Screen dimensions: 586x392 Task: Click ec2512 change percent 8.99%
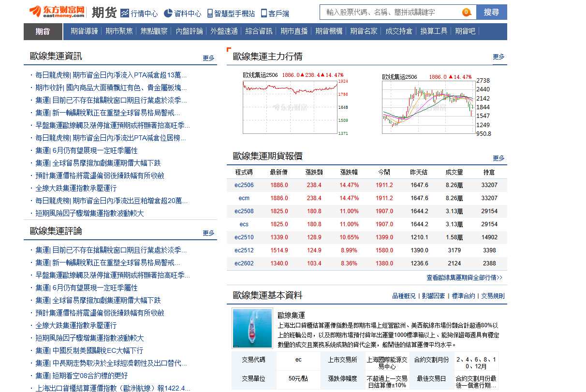tap(349, 250)
